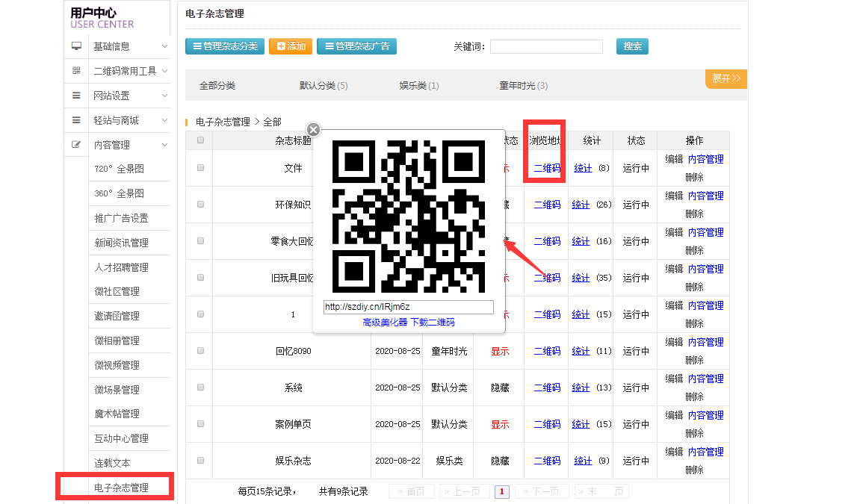Click 下载二维码 link in popup
The width and height of the screenshot is (857, 504).
(x=433, y=323)
